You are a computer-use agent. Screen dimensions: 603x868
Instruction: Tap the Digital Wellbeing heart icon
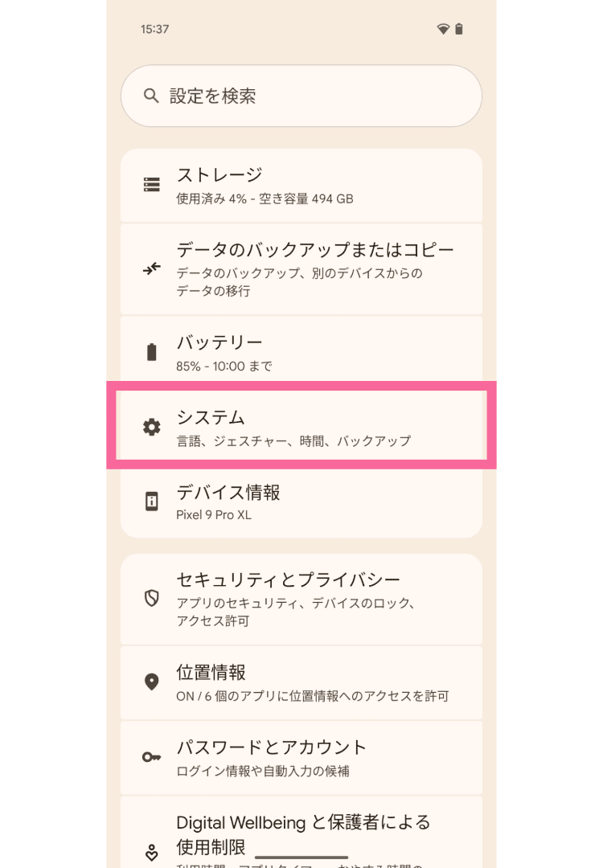[x=151, y=851]
